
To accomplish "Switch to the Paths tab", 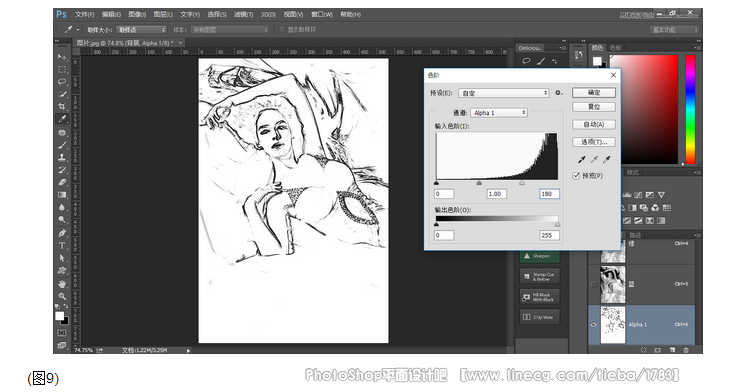I will pos(635,235).
